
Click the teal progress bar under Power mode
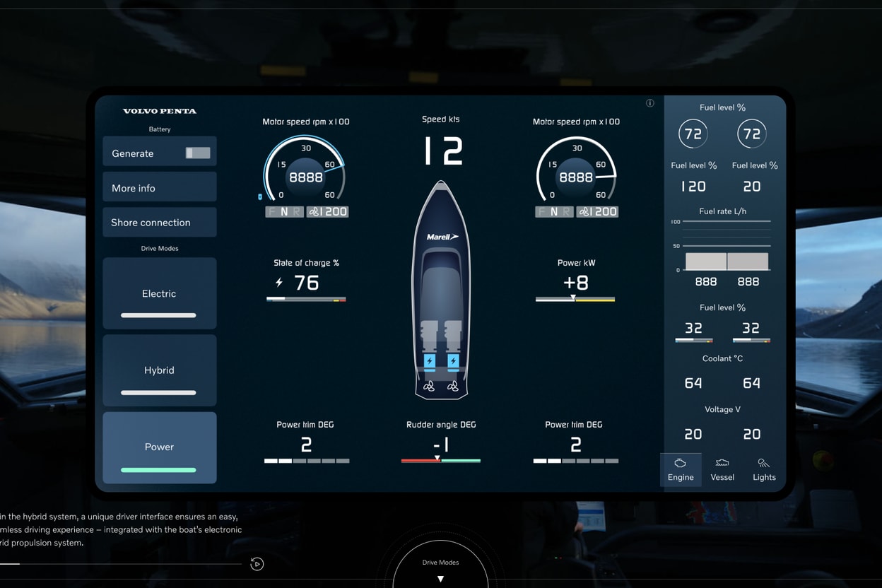pyautogui.click(x=159, y=470)
